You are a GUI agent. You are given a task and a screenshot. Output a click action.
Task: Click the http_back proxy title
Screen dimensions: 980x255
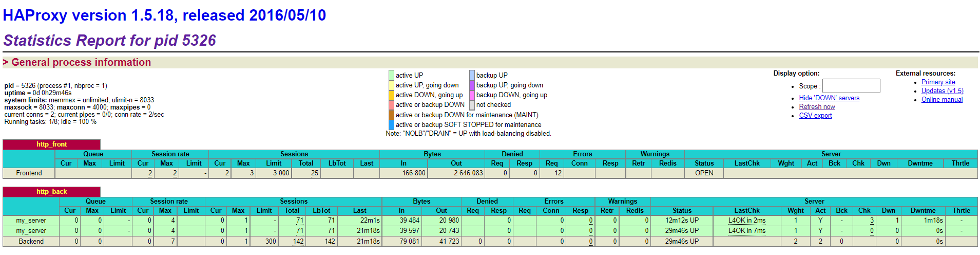point(51,192)
